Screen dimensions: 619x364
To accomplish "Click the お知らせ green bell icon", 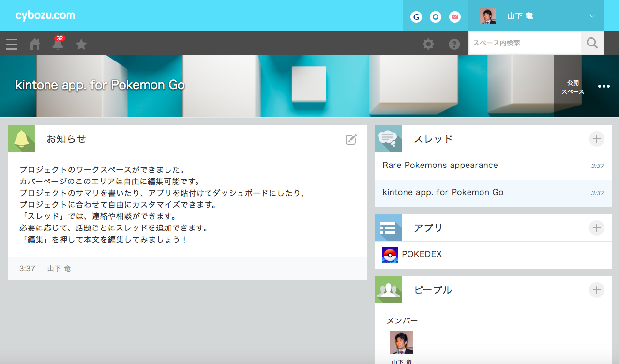I will (x=21, y=139).
